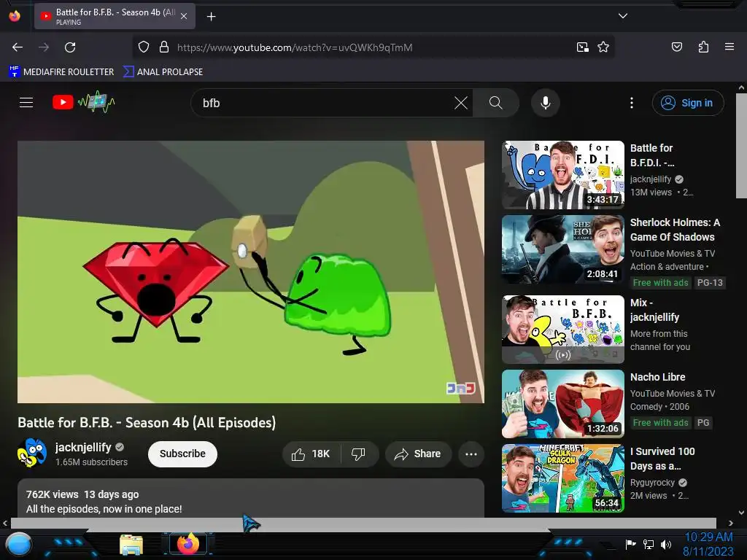The height and width of the screenshot is (560, 747).
Task: Click the scroll up arrow
Action: pyautogui.click(x=741, y=87)
